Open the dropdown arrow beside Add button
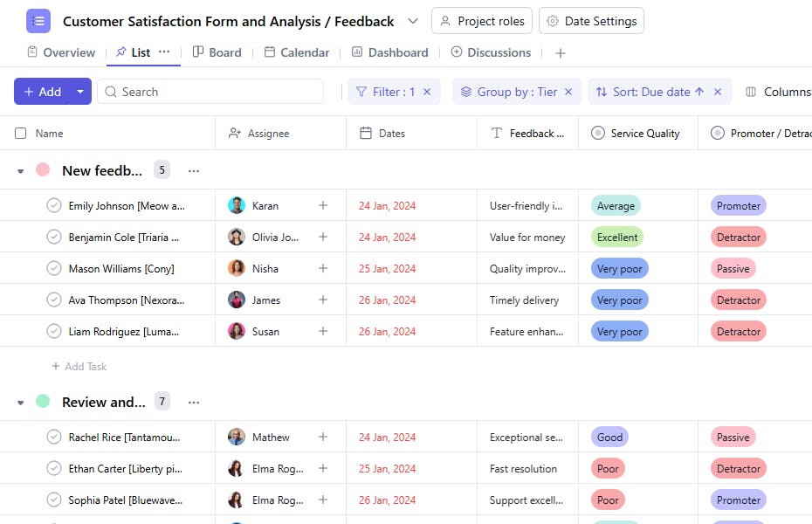Viewport: 812px width, 524px height. (x=80, y=92)
